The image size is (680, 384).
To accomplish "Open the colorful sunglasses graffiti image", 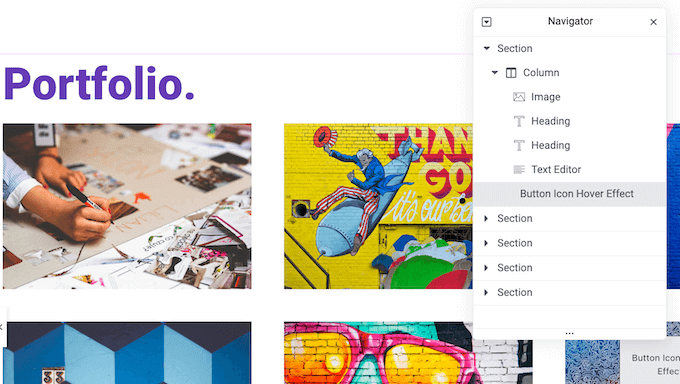I will pyautogui.click(x=408, y=353).
